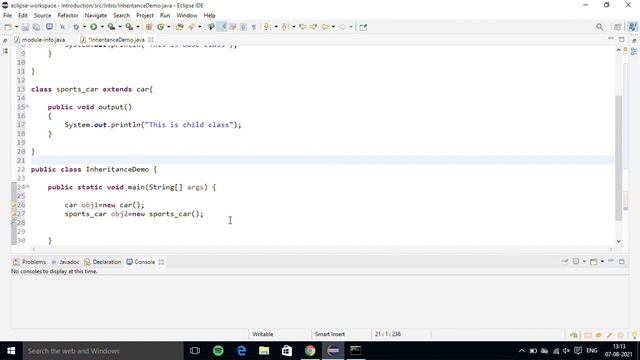Click the Console Pin Console icon
This screenshot has height=360, width=640.
click(565, 261)
